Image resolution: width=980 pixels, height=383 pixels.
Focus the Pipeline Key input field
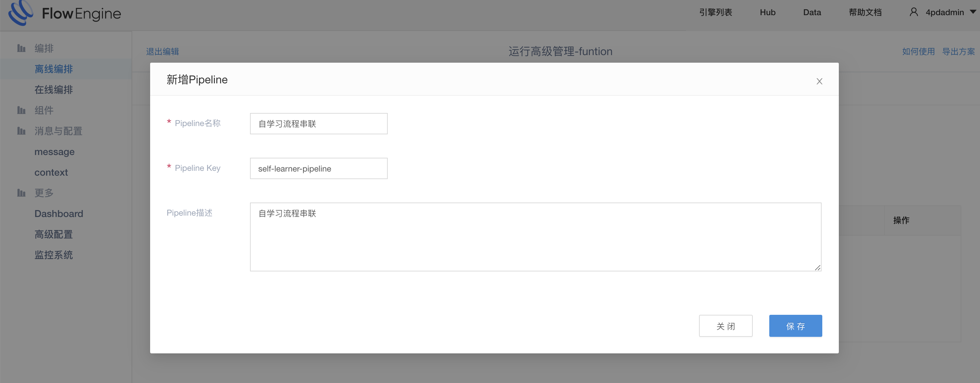[319, 168]
